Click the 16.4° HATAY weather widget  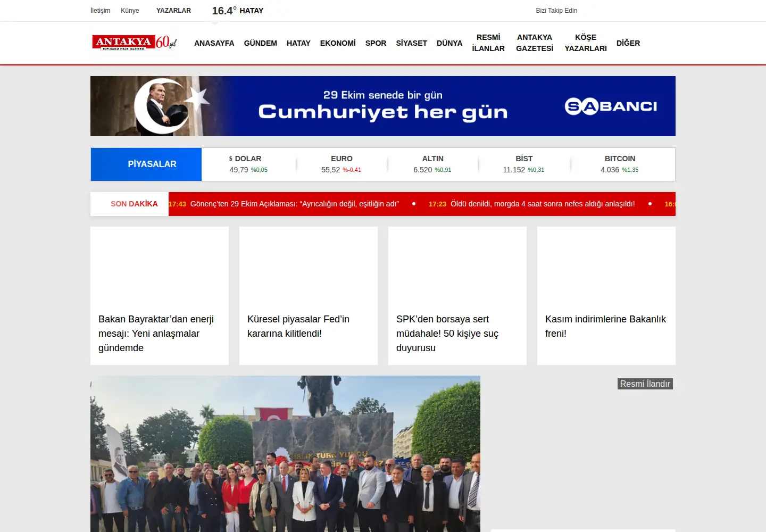click(237, 11)
